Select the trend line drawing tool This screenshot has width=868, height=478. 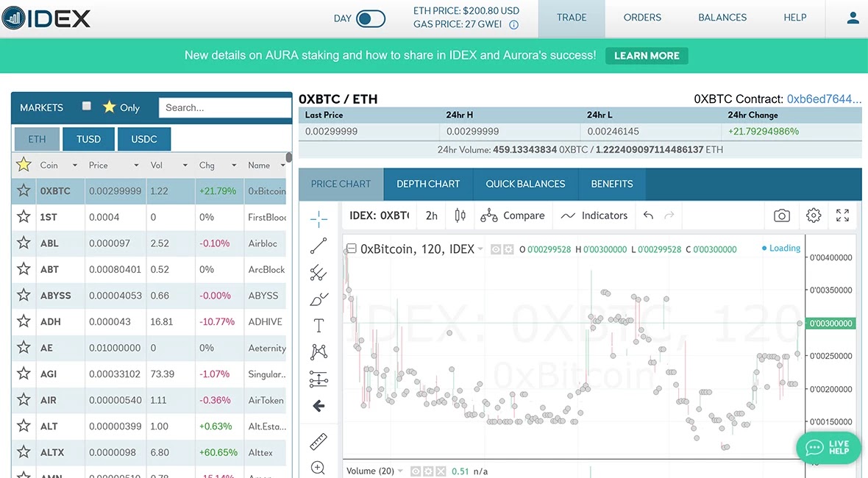[319, 246]
